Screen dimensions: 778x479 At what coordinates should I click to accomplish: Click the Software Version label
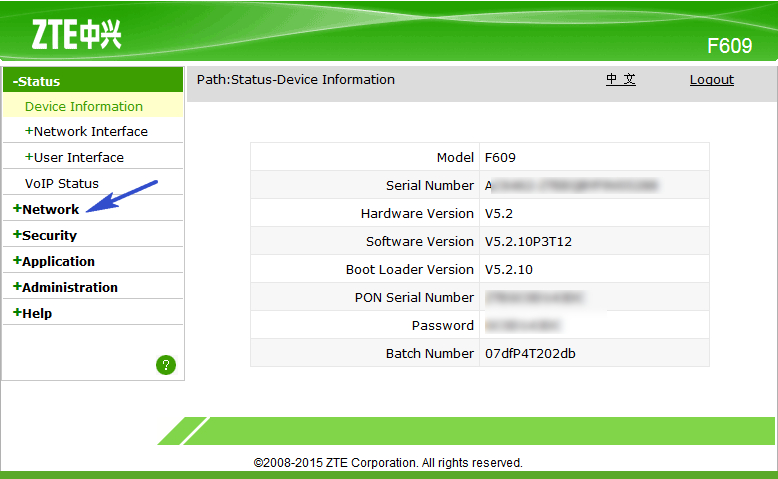420,241
